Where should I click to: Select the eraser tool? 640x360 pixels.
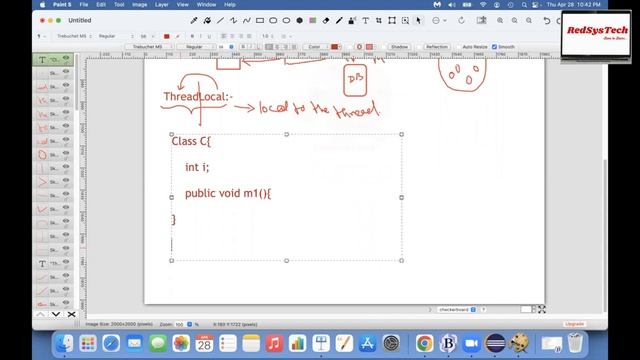(326, 20)
